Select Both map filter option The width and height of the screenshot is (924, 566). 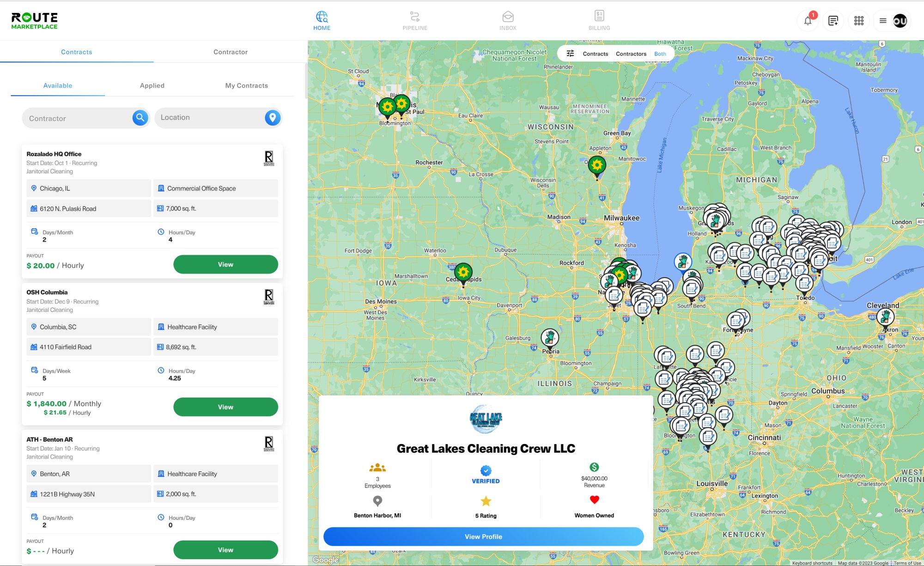[660, 54]
